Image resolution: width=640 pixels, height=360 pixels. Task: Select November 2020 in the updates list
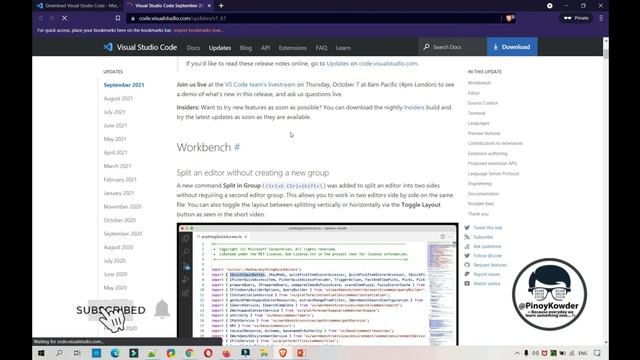tap(122, 207)
